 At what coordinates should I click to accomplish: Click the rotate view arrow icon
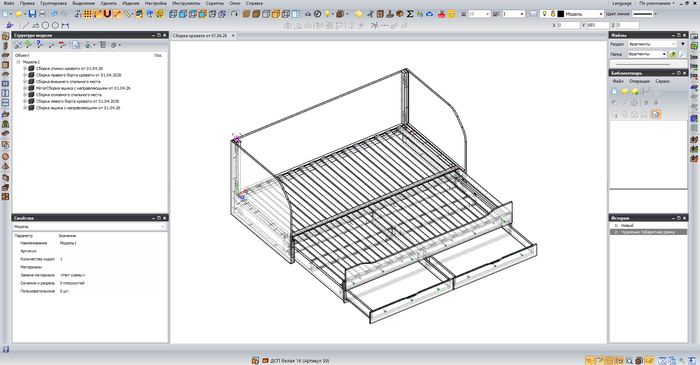(x=234, y=14)
